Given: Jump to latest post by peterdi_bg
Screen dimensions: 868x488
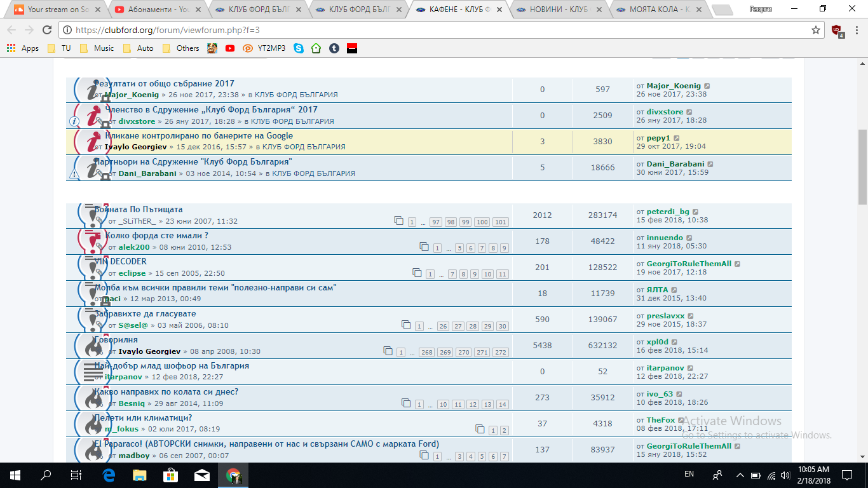Looking at the screenshot, I should 695,212.
